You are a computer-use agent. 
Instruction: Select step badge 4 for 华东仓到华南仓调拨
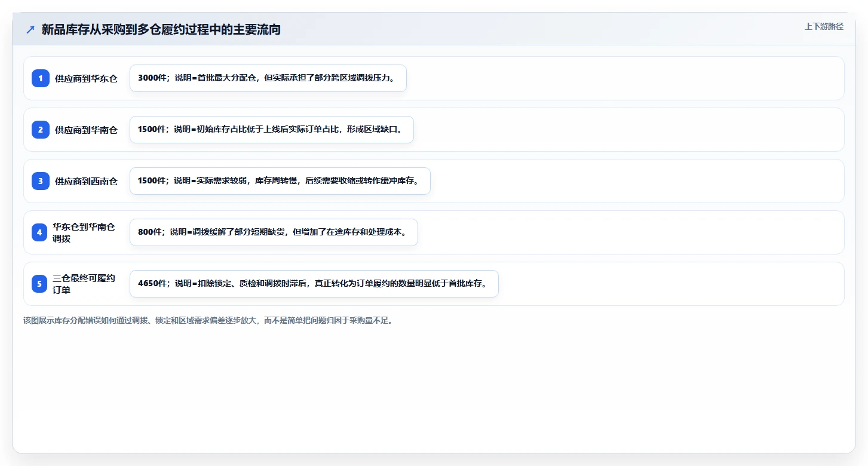click(x=39, y=232)
